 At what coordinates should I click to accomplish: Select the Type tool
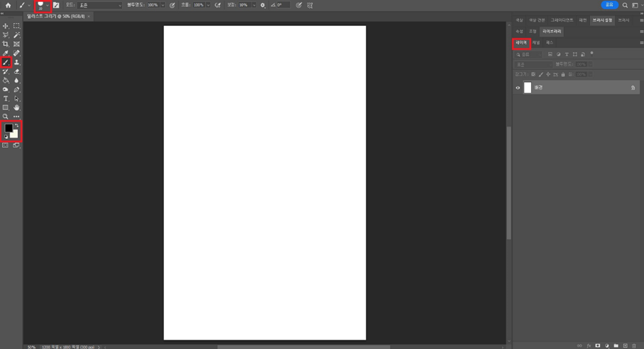click(x=5, y=99)
